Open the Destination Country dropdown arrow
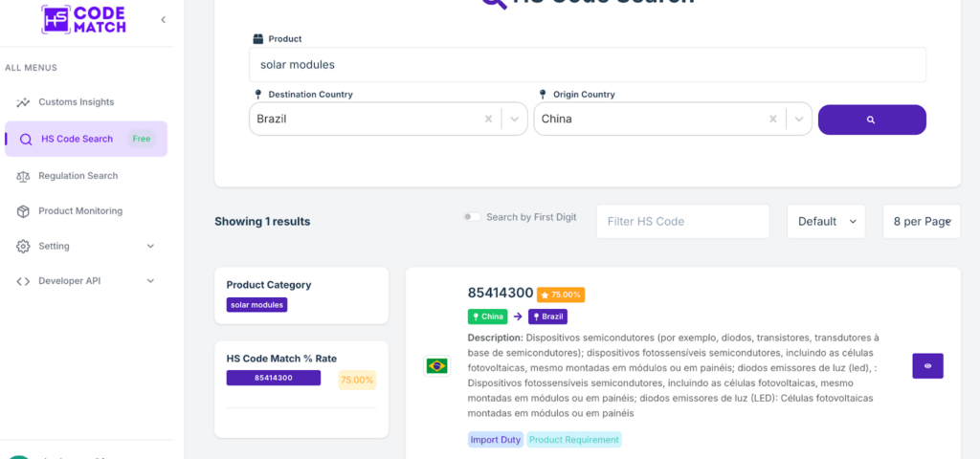The image size is (980, 459). coord(514,120)
